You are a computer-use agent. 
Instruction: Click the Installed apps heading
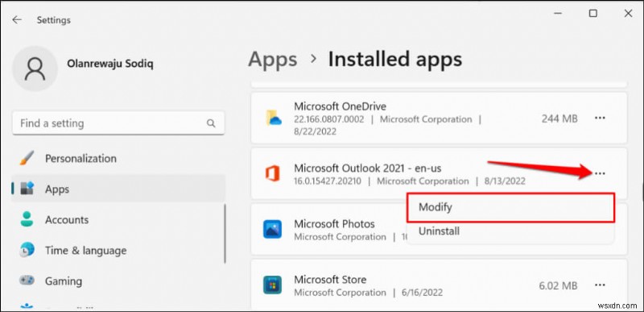394,59
